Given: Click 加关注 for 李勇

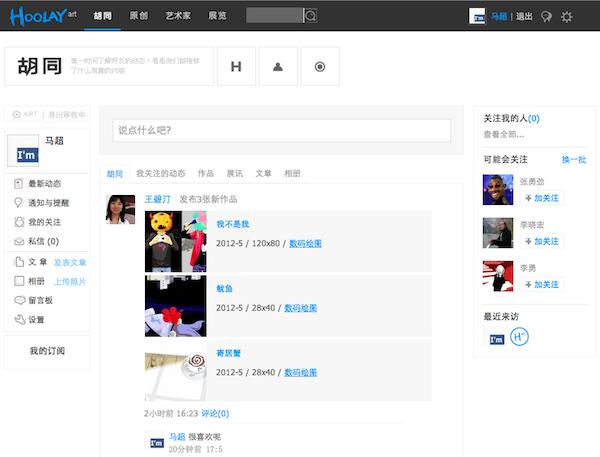Looking at the screenshot, I should point(542,285).
